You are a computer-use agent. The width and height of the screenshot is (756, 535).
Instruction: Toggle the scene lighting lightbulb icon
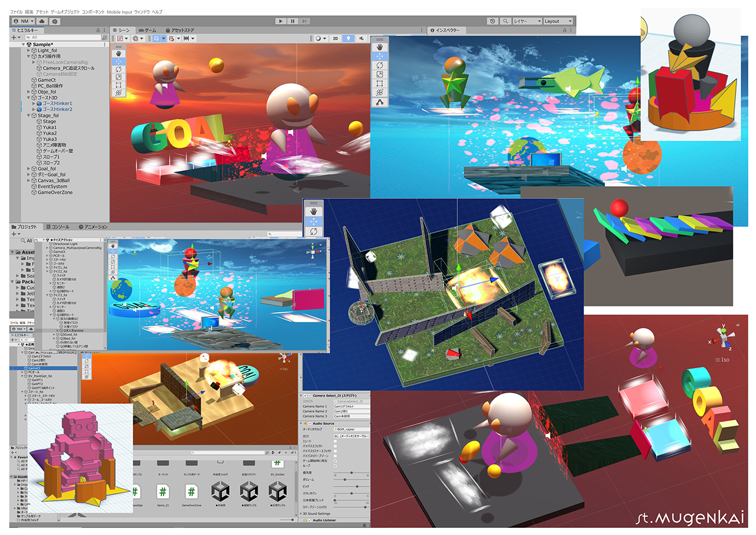tap(349, 38)
